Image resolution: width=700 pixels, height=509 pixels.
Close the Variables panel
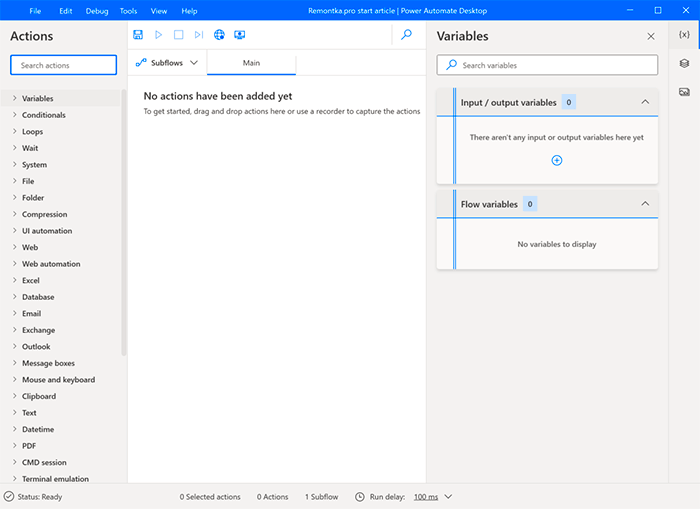tap(651, 36)
